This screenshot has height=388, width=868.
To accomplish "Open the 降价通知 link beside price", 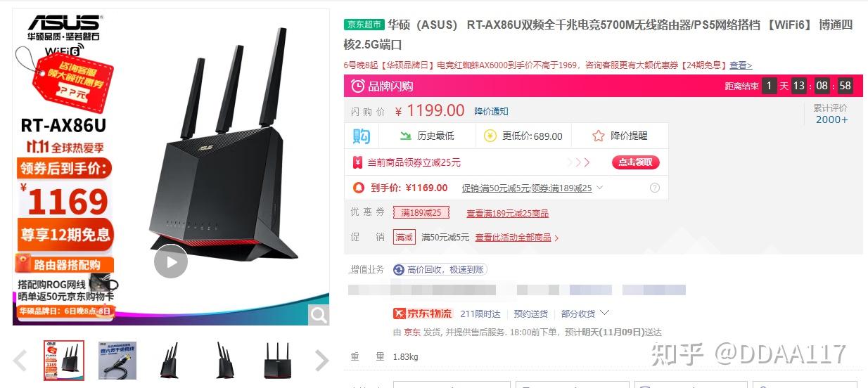I will point(491,111).
